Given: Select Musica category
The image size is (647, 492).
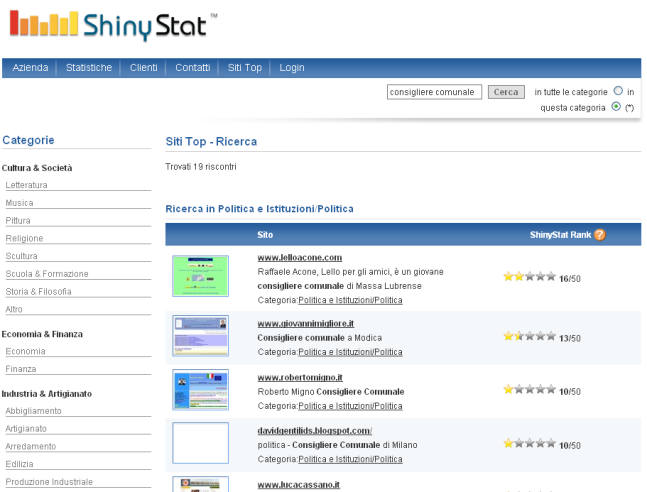Looking at the screenshot, I should click(19, 203).
